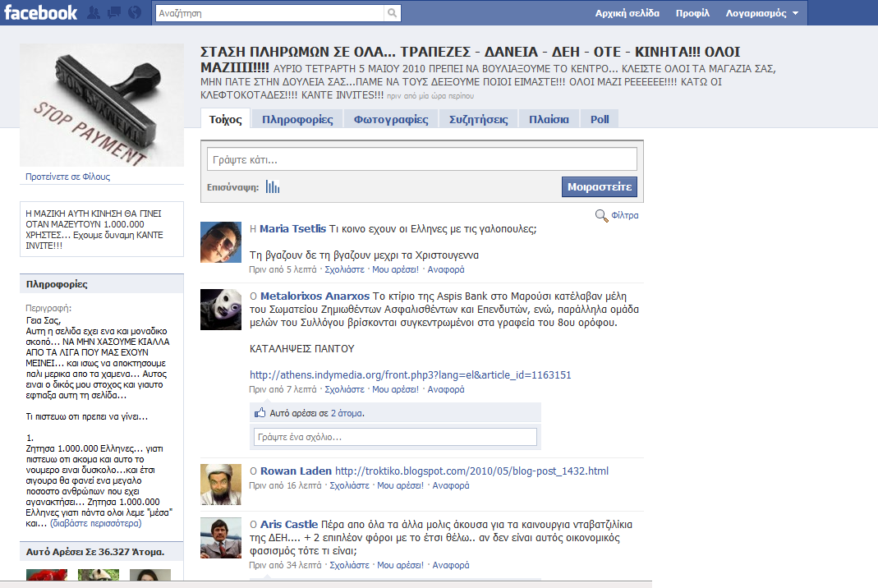The image size is (878, 588).
Task: Click Αναφορά on Metalorixos Anarxos post
Action: point(446,390)
